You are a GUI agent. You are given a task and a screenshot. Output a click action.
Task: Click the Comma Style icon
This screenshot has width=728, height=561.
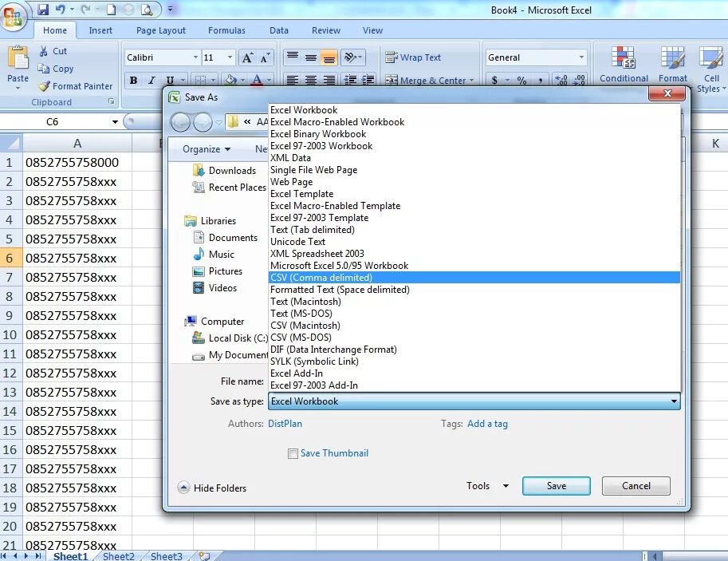540,80
